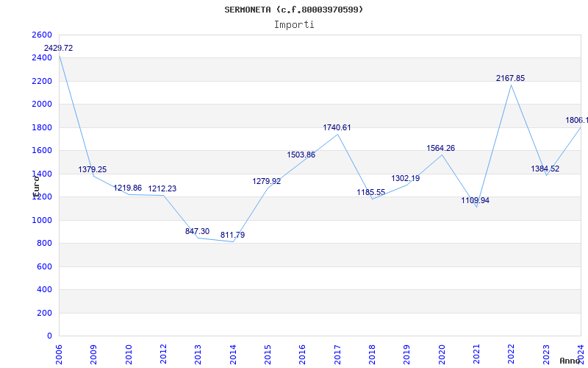Click data label 1219.86

tap(127, 188)
